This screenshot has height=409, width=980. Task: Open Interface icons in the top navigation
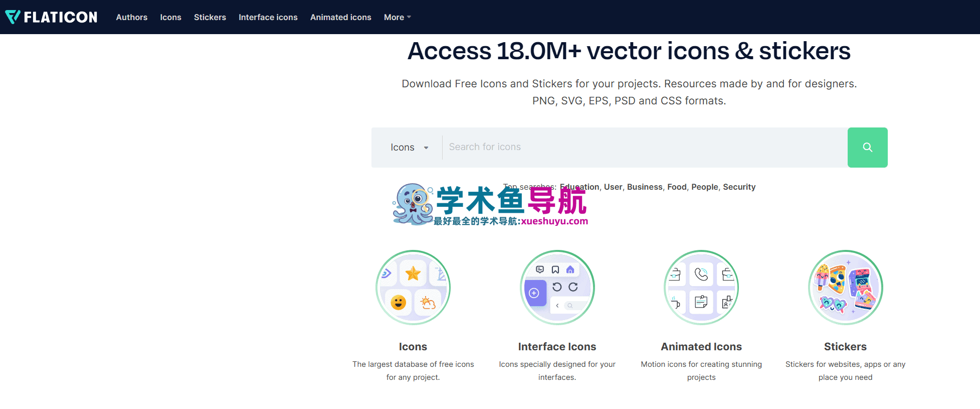click(268, 17)
